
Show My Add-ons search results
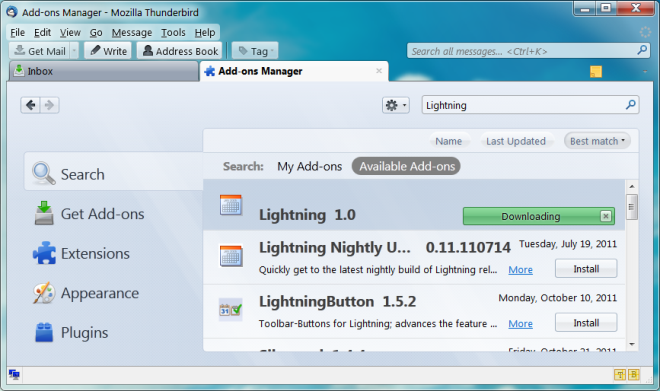[309, 166]
